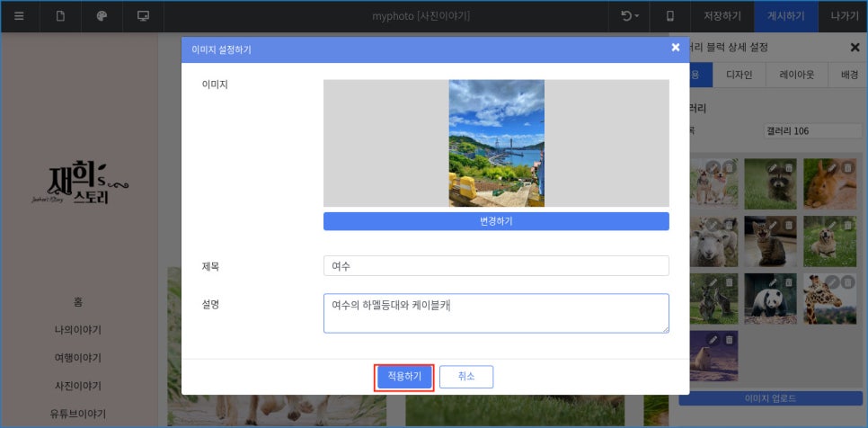Screen dimensions: 868x428
Task: Switch to mobile preview icon
Action: click(669, 16)
